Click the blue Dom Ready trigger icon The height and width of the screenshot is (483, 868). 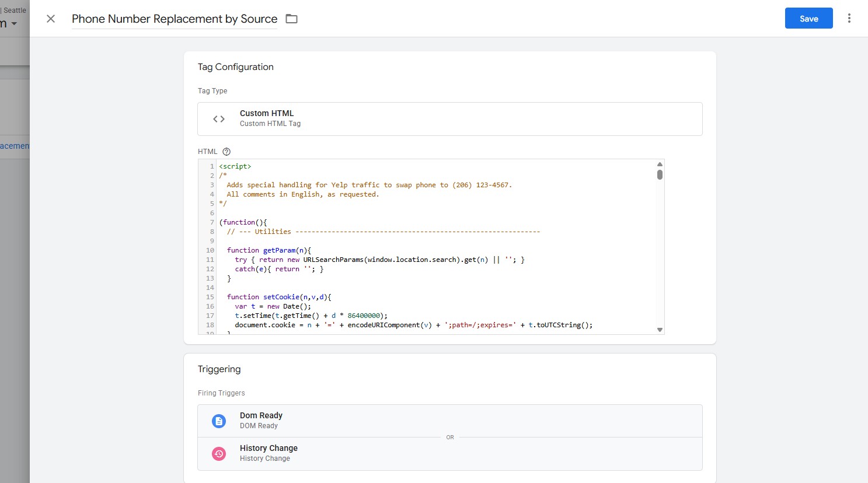click(x=218, y=420)
